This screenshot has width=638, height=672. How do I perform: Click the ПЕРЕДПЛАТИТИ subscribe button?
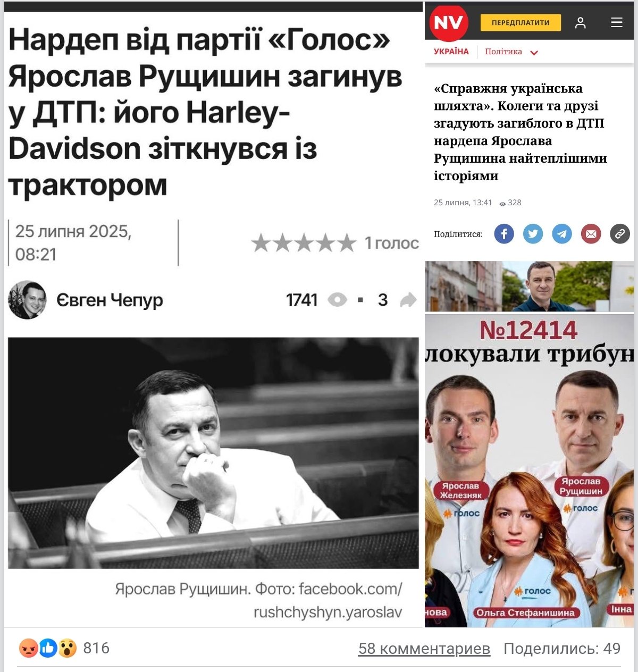[521, 22]
